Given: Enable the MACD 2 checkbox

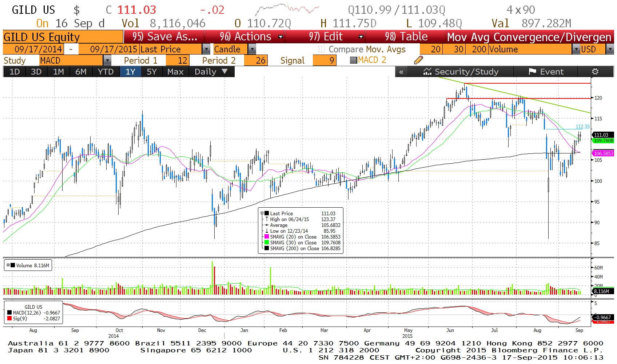Looking at the screenshot, I should click(353, 60).
